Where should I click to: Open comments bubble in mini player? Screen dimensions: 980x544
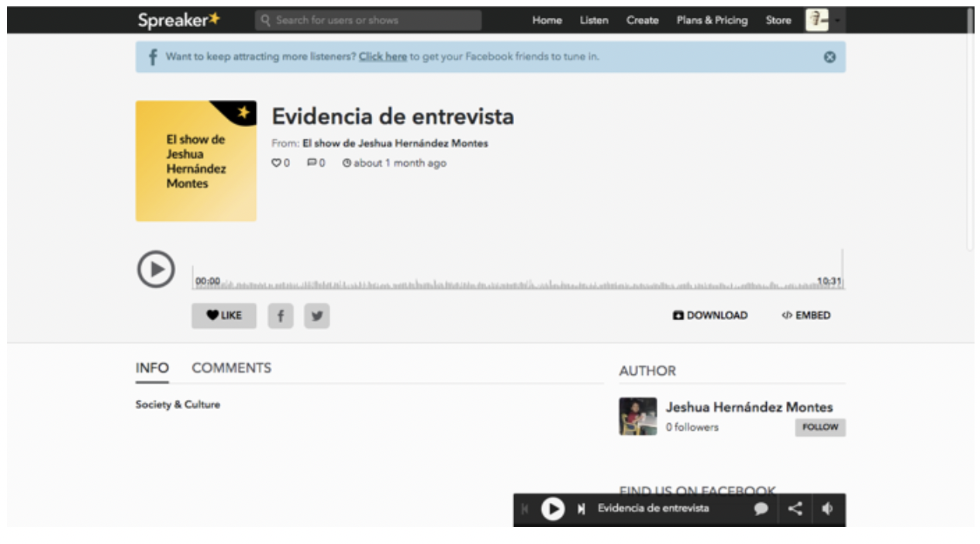761,509
